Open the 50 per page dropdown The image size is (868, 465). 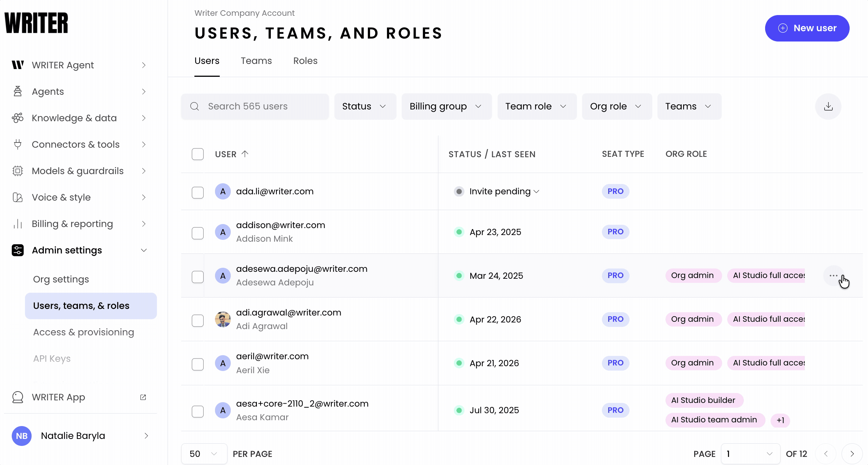(x=204, y=454)
